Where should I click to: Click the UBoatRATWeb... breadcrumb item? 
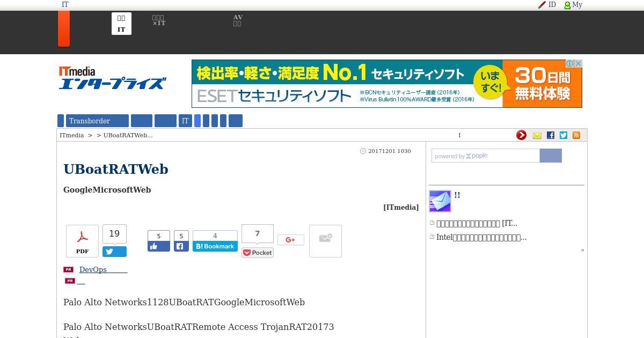point(128,135)
